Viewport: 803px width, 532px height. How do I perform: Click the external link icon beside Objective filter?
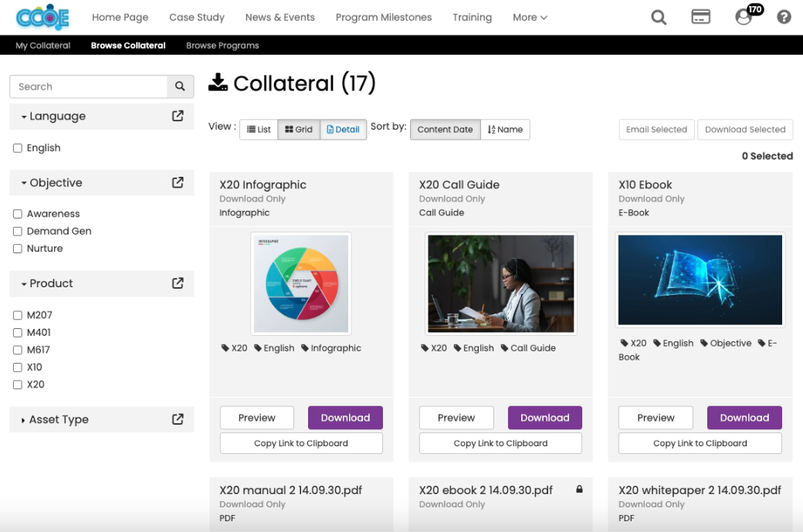(x=179, y=182)
